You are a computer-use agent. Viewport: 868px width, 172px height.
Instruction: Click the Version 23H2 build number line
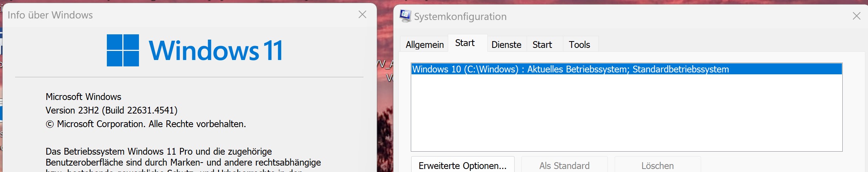pos(111,110)
